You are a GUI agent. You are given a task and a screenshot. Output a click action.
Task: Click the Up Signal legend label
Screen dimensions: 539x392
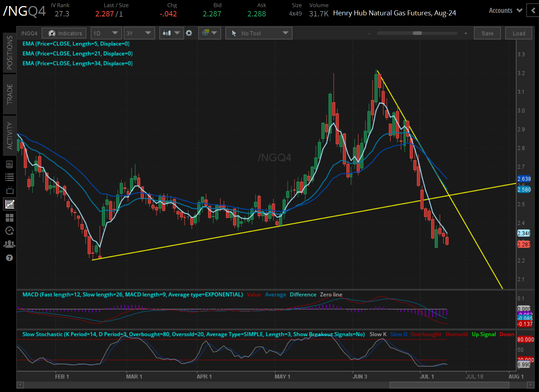tap(484, 334)
